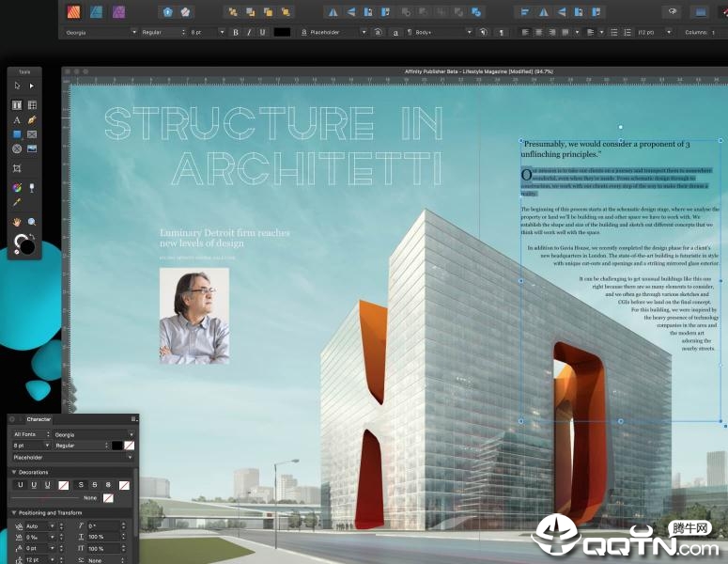Open the Character panel options menu
Image resolution: width=728 pixels, height=564 pixels.
(x=133, y=419)
